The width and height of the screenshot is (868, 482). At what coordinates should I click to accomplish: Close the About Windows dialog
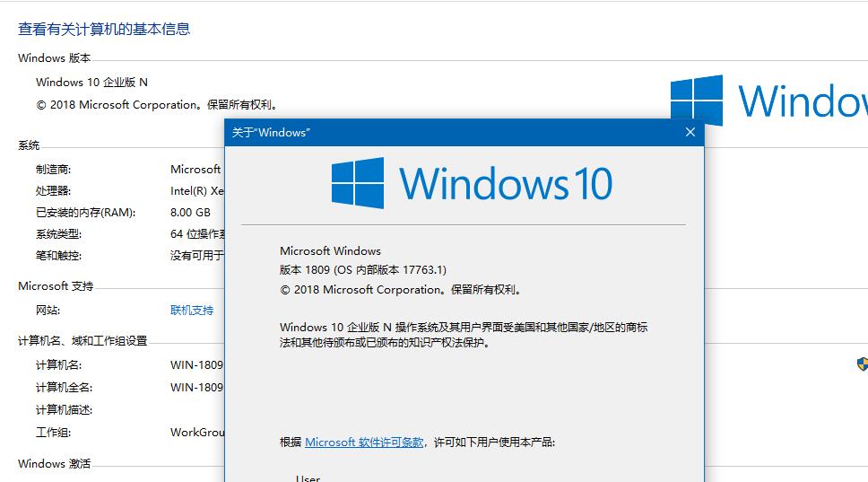(690, 133)
